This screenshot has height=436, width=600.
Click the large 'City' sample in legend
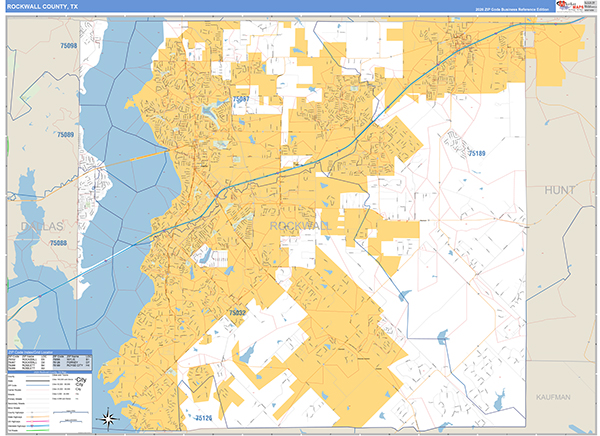[81, 380]
